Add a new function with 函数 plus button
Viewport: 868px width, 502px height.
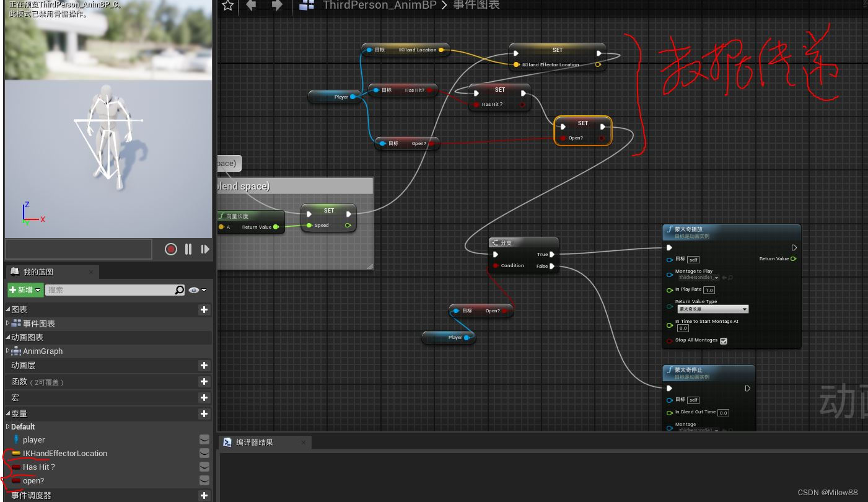[204, 382]
